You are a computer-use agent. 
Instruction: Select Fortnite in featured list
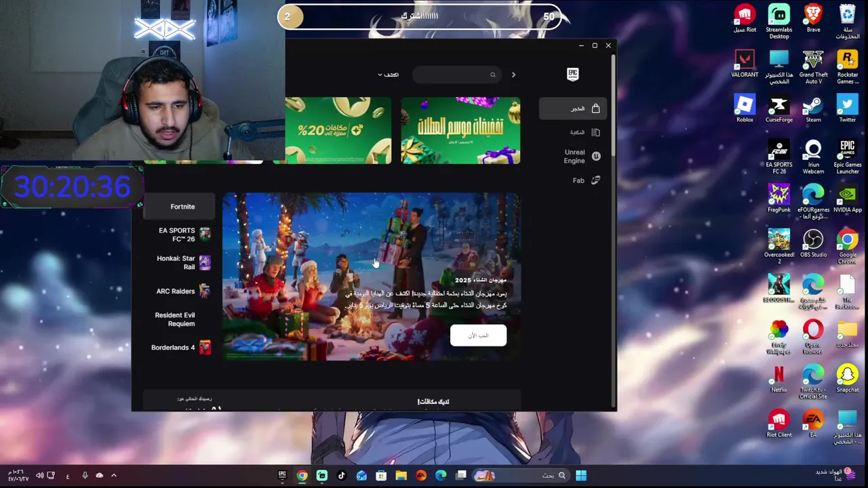click(x=179, y=207)
